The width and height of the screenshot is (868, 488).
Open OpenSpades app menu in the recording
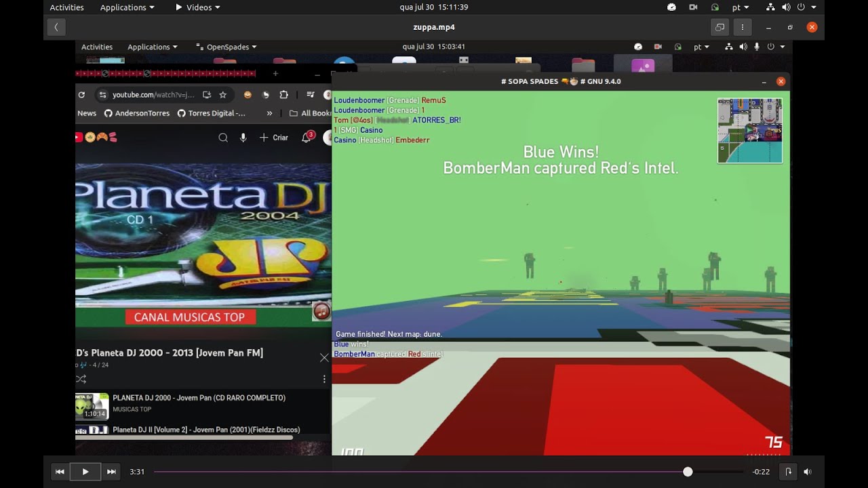point(226,47)
